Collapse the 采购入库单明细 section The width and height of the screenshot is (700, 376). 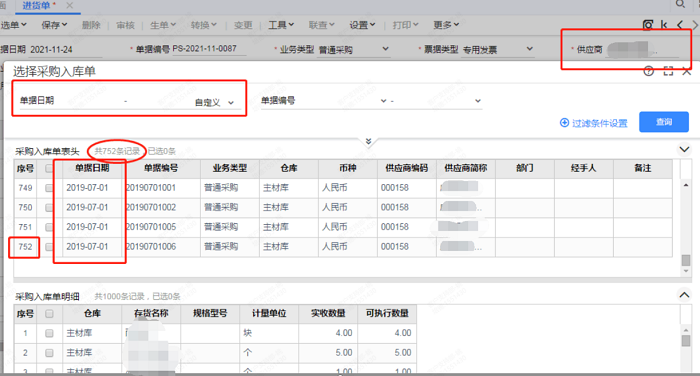(684, 295)
